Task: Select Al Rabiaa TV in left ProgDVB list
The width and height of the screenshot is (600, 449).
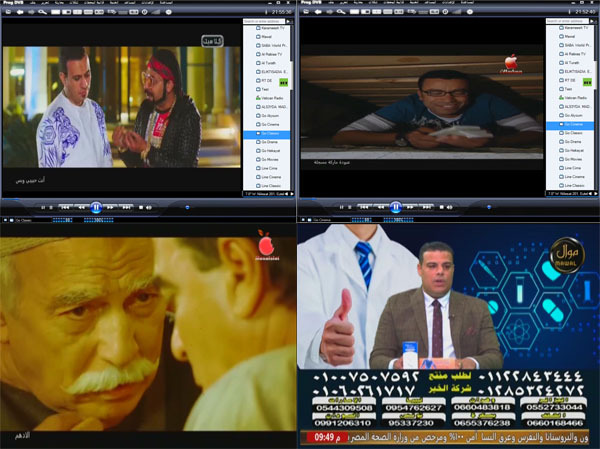Action: pyautogui.click(x=269, y=54)
